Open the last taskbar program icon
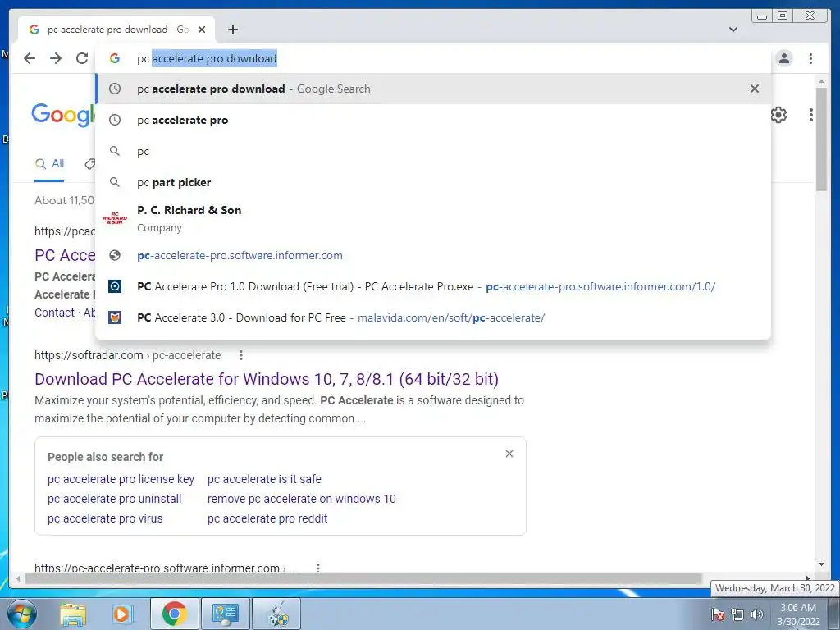Screen dimensions: 840x630 (x=276, y=614)
